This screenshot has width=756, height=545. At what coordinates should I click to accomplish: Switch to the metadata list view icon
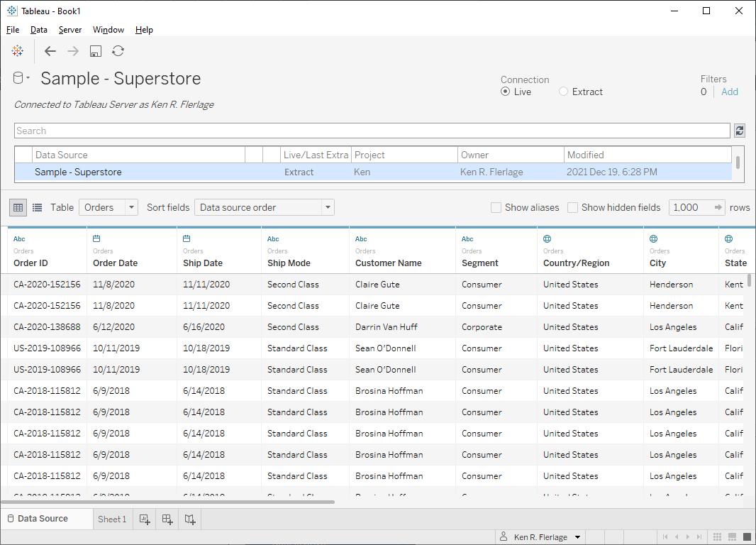tap(37, 207)
